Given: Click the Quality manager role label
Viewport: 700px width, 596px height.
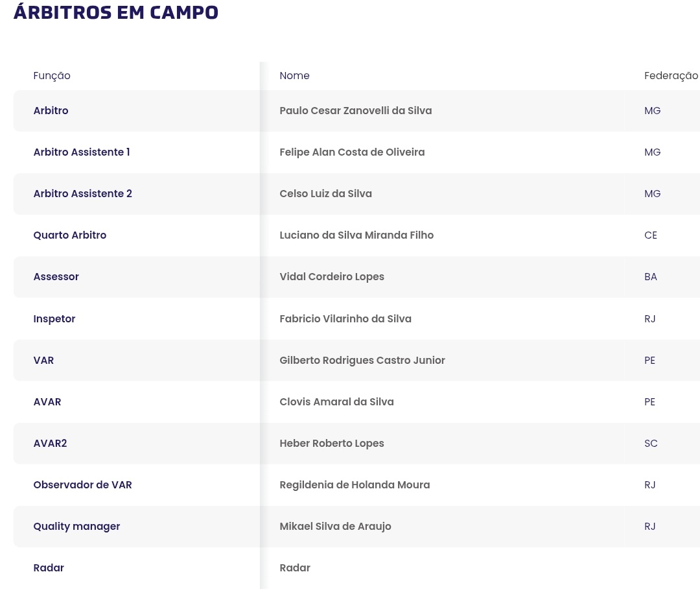Looking at the screenshot, I should coord(76,527).
